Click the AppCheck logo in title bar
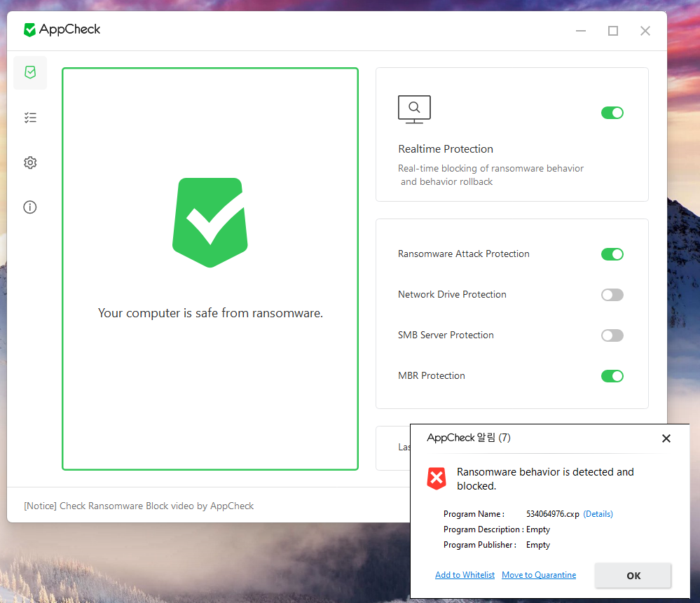This screenshot has width=700, height=603. coord(62,29)
